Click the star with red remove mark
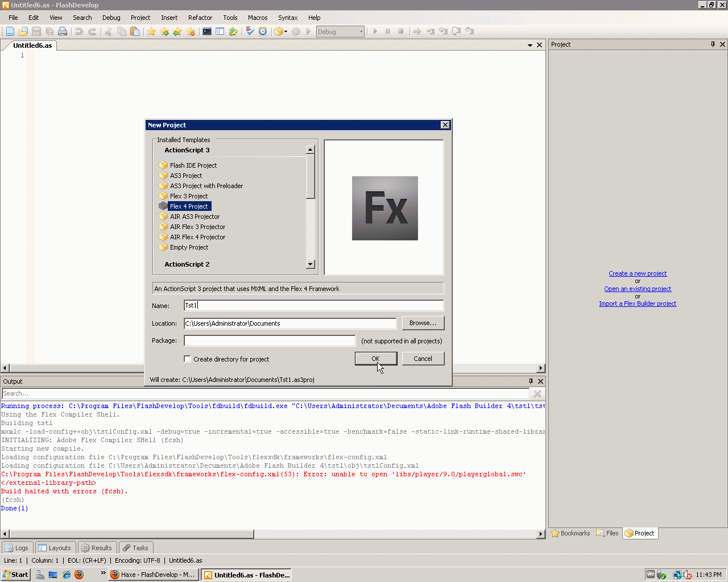 [x=191, y=32]
